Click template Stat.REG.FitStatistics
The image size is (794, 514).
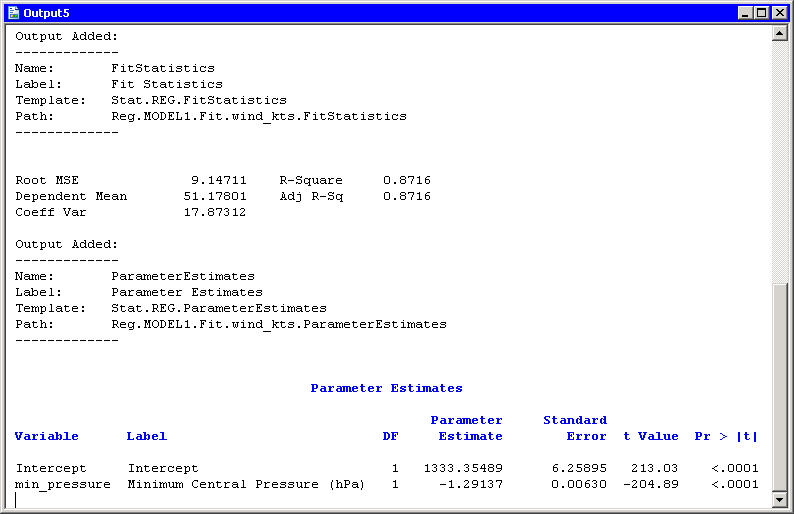199,100
